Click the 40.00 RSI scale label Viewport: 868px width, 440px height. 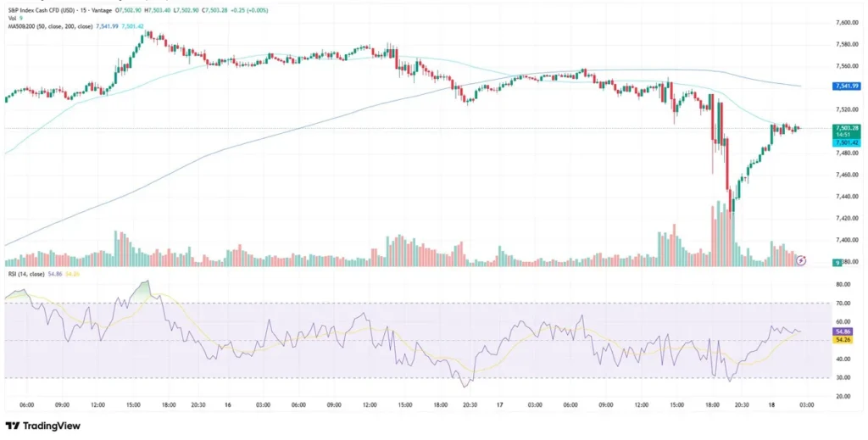(843, 359)
